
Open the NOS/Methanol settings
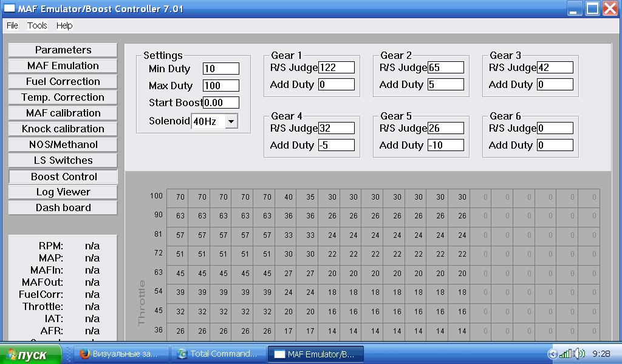coord(63,144)
